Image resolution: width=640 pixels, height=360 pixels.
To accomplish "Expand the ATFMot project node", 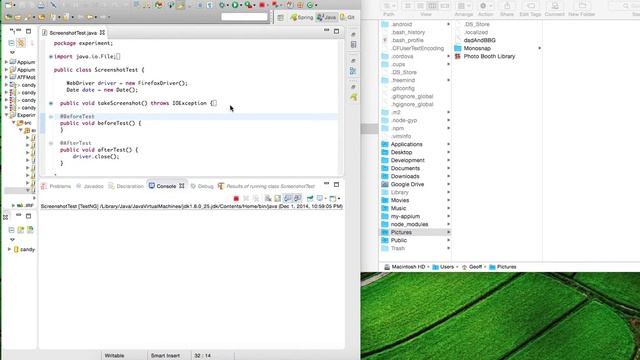I will click(x=6, y=77).
